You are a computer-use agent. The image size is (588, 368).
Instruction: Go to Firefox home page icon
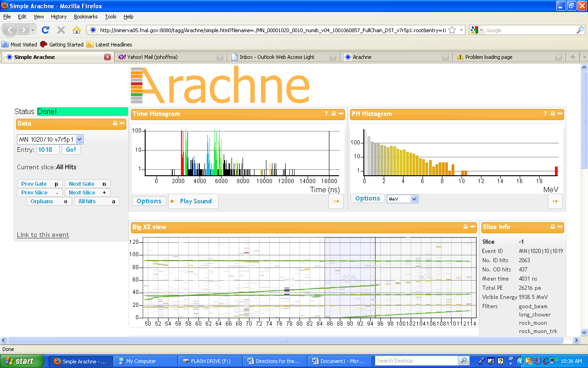tap(76, 30)
